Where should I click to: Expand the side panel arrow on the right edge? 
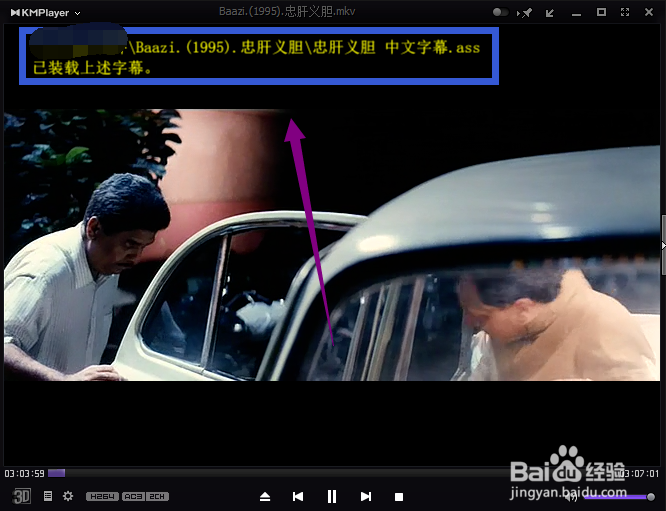[x=663, y=245]
